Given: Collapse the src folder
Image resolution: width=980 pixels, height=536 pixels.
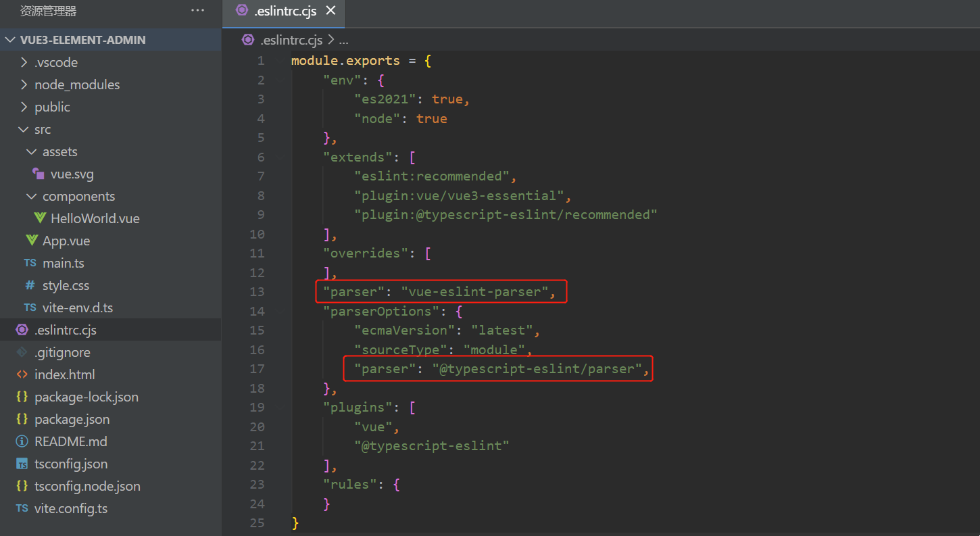Looking at the screenshot, I should [x=24, y=129].
